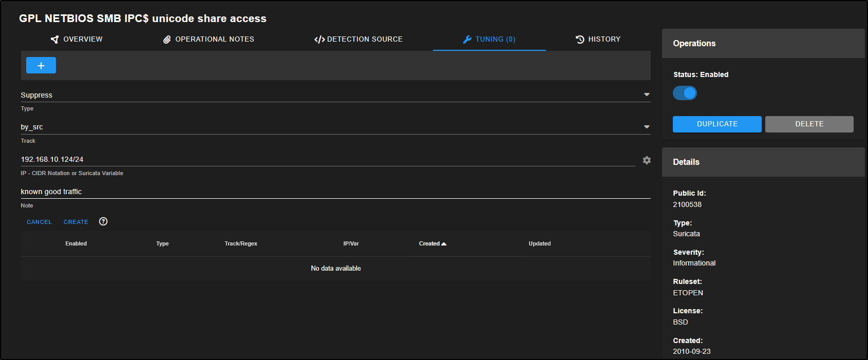Screen dimensions: 868x360
Task: Click Create to save tuning
Action: click(x=76, y=222)
